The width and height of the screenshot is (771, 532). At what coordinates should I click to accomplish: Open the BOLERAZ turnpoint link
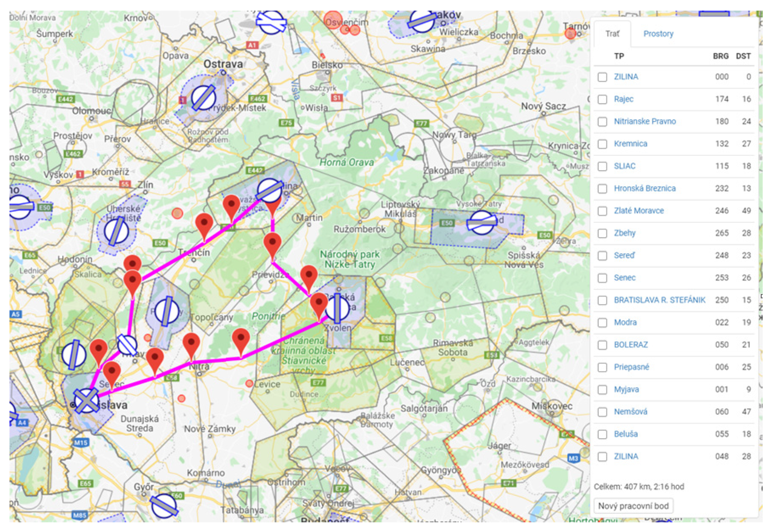pos(631,345)
